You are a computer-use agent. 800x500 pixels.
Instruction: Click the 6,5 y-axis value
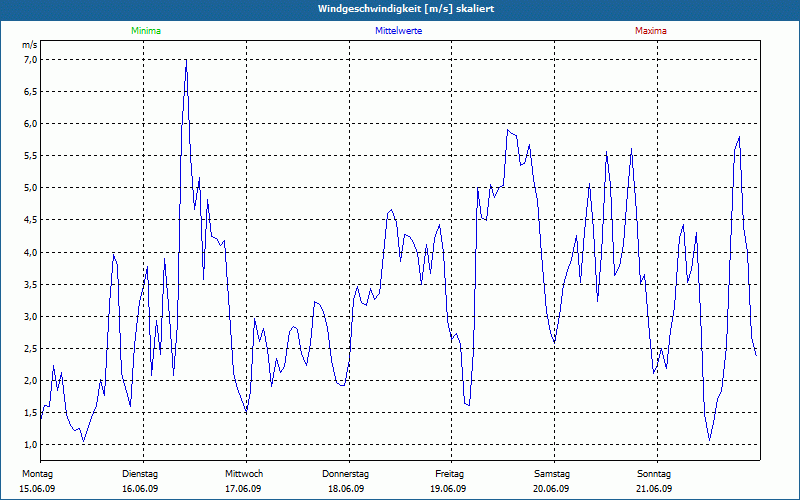31,92
